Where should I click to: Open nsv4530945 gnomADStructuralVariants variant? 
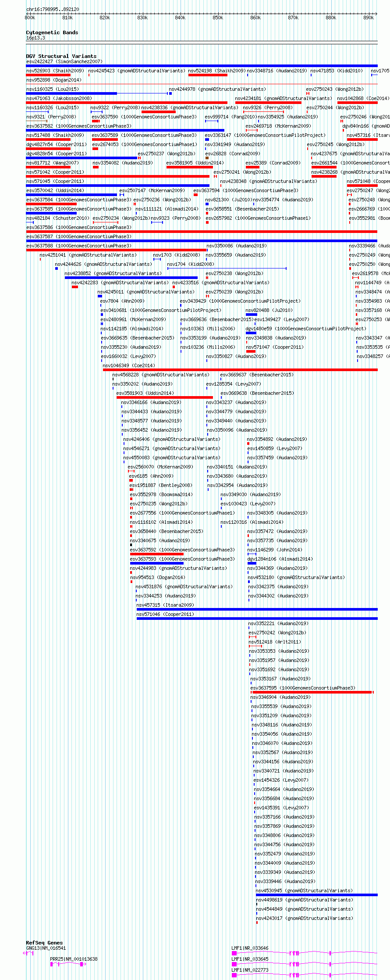[x=304, y=891]
